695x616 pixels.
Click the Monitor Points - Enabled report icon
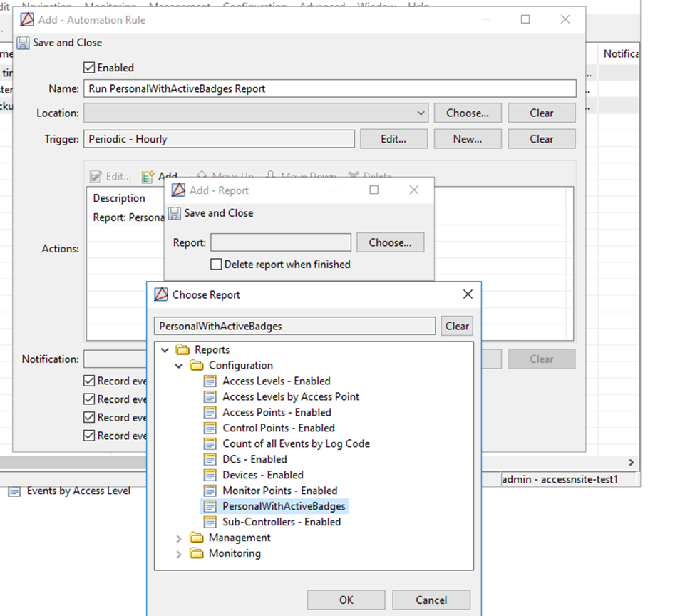pyautogui.click(x=210, y=491)
